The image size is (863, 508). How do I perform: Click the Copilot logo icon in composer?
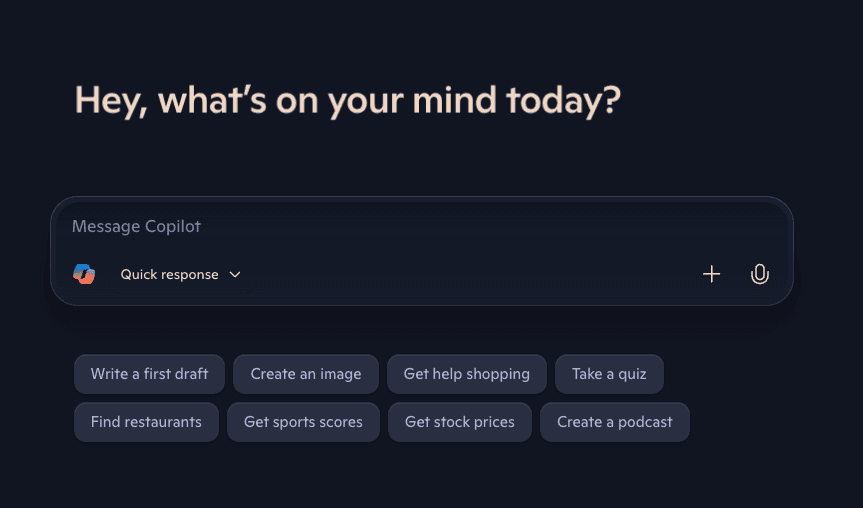[x=84, y=274]
